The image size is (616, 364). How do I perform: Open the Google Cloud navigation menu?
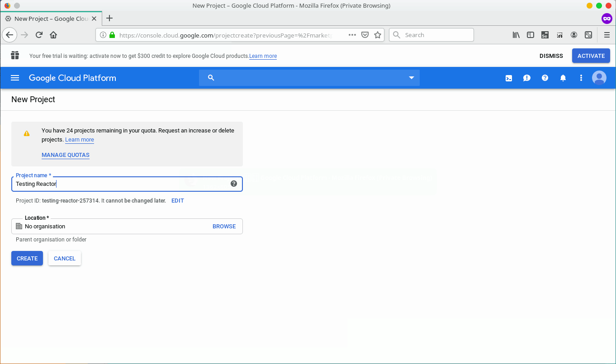point(15,78)
